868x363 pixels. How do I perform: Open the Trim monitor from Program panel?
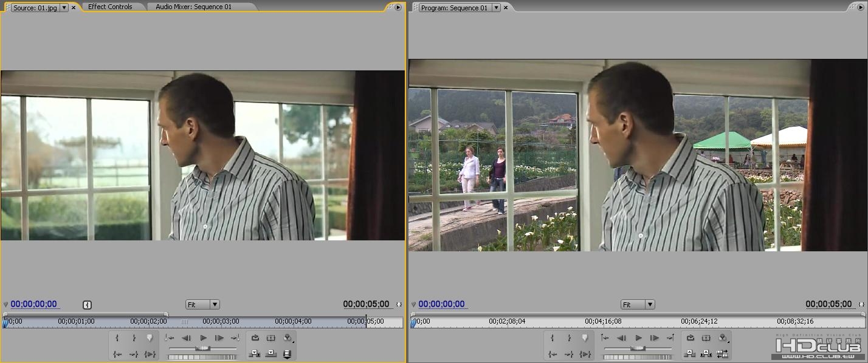[x=723, y=354]
